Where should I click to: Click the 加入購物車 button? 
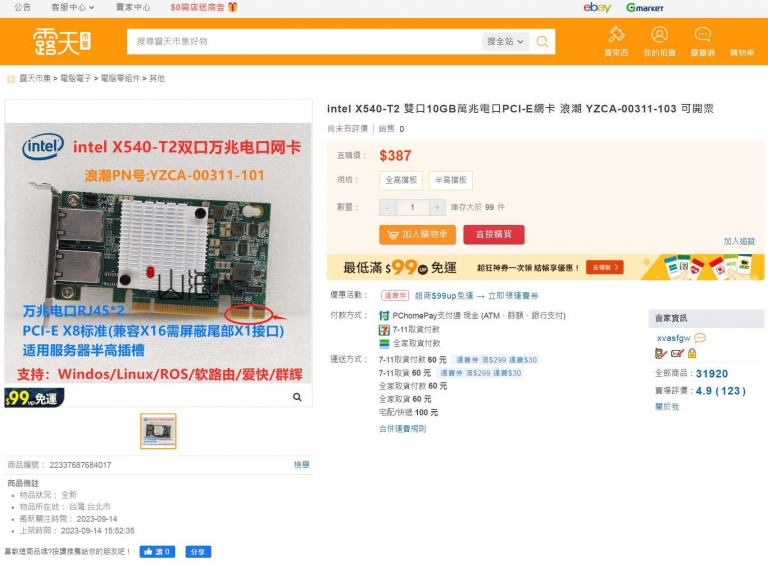click(417, 235)
